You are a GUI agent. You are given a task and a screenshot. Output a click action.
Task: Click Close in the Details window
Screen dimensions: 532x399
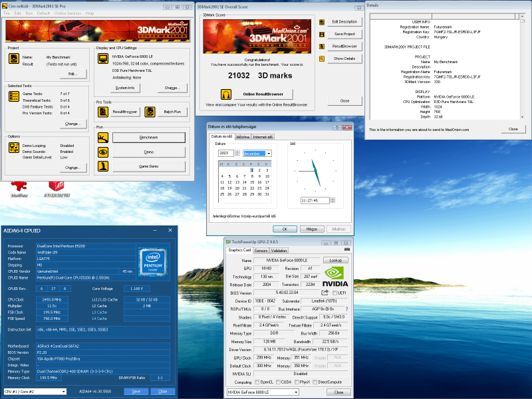pos(513,129)
